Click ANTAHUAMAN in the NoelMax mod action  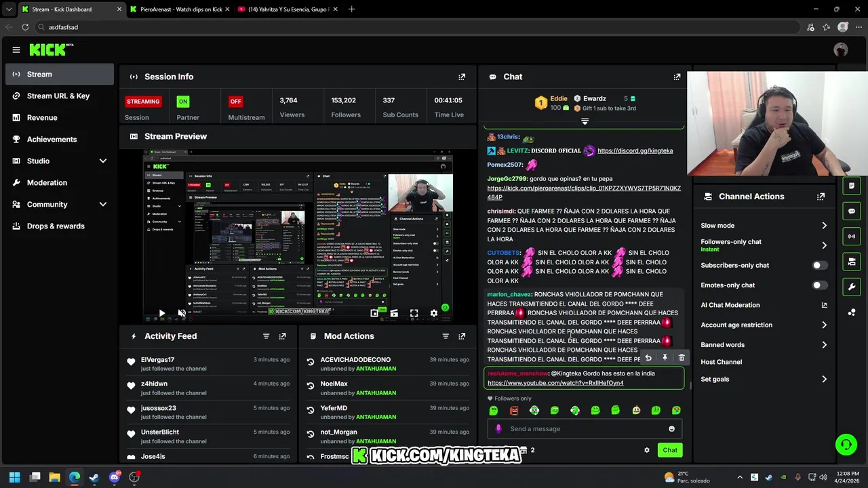coord(376,393)
